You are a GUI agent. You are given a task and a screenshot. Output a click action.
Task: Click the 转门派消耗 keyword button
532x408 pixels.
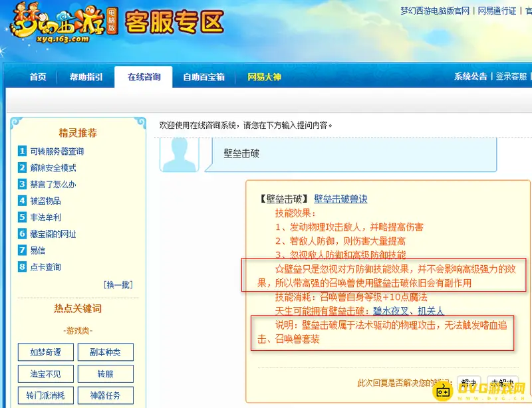tap(46, 395)
